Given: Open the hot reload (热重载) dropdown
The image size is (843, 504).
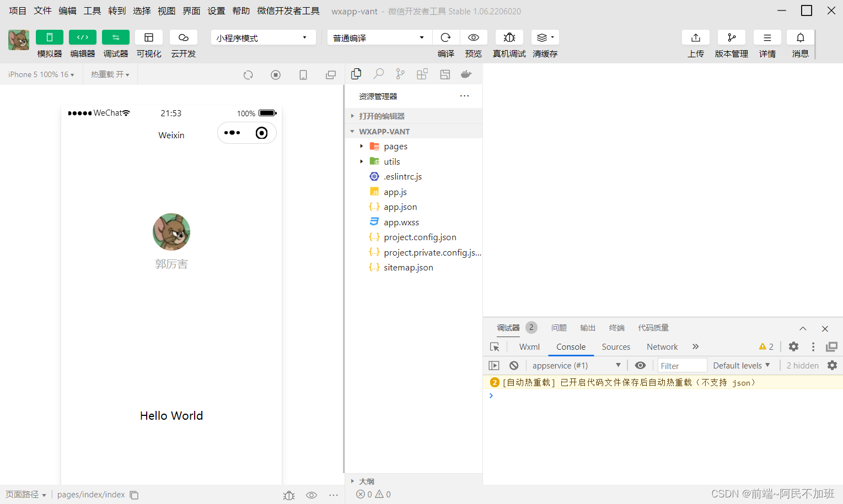Looking at the screenshot, I should pyautogui.click(x=110, y=74).
